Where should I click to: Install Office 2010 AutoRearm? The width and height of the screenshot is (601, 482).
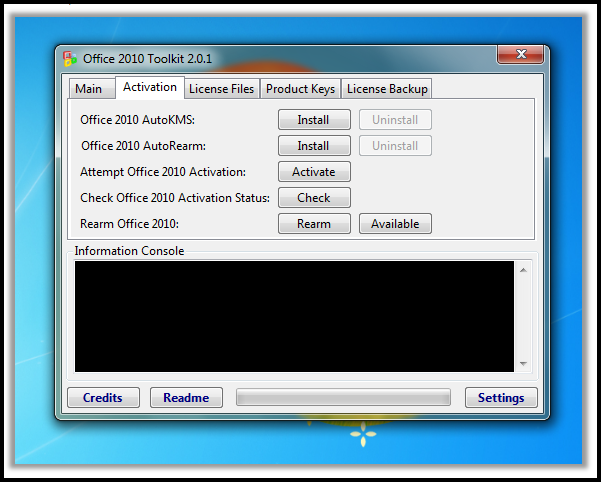tap(314, 146)
